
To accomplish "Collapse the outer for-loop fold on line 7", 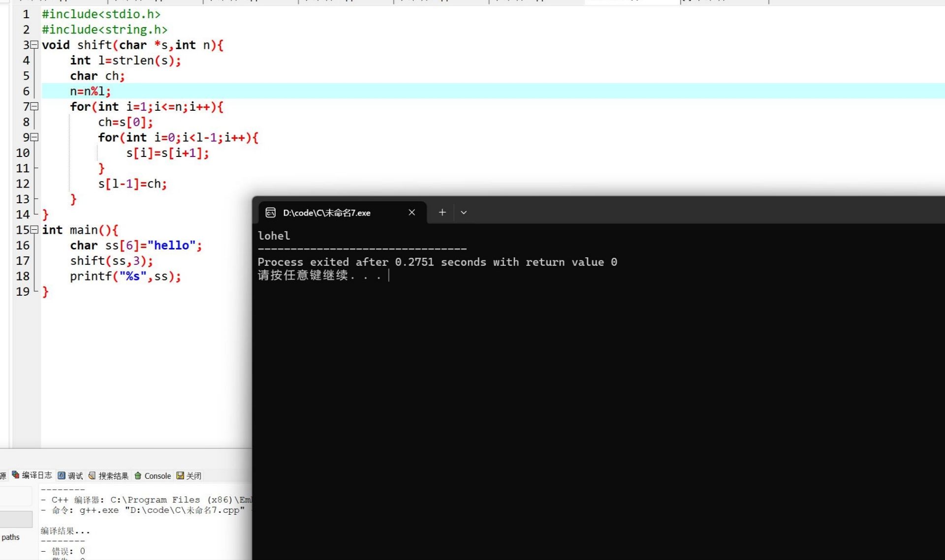I will 34,106.
